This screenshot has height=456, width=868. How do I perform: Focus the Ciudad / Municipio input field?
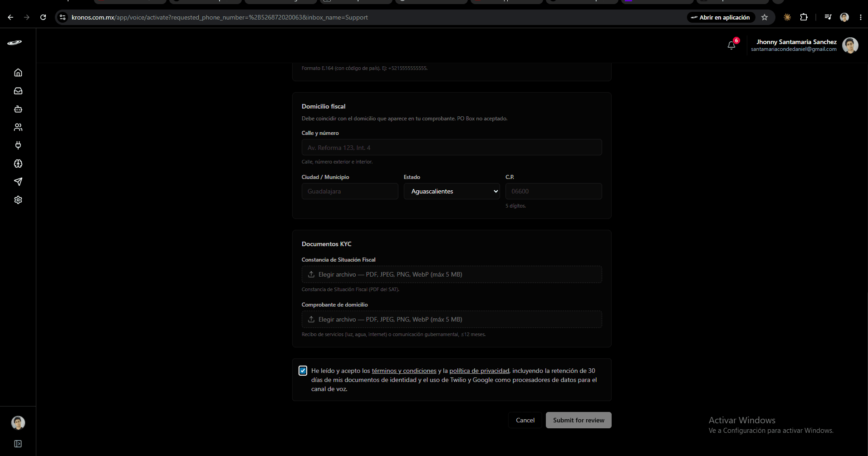pyautogui.click(x=350, y=191)
